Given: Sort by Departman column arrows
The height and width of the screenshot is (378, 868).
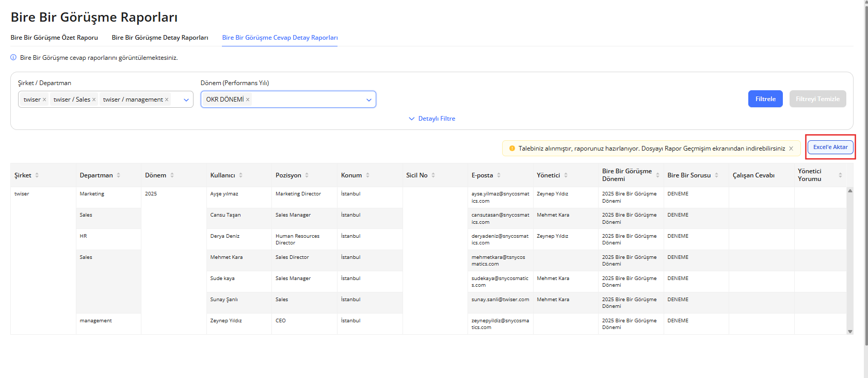Looking at the screenshot, I should point(119,175).
